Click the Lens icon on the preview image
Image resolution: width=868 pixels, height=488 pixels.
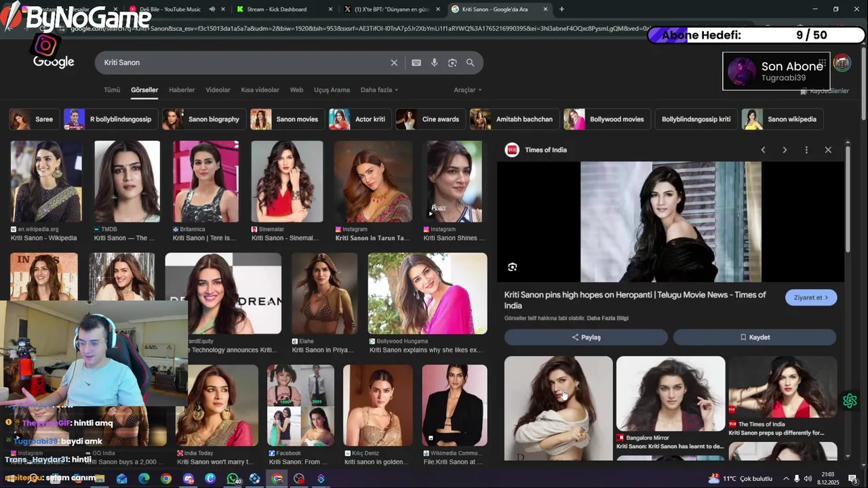pos(513,267)
